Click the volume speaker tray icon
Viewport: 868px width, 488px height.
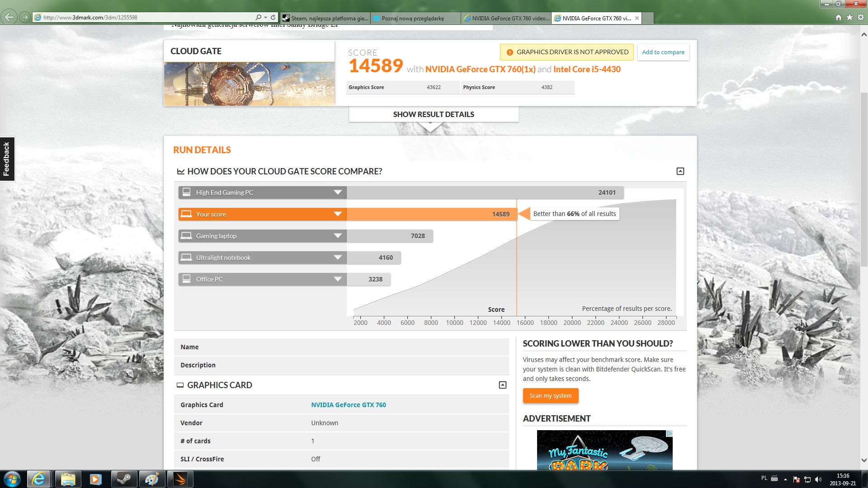[x=818, y=479]
